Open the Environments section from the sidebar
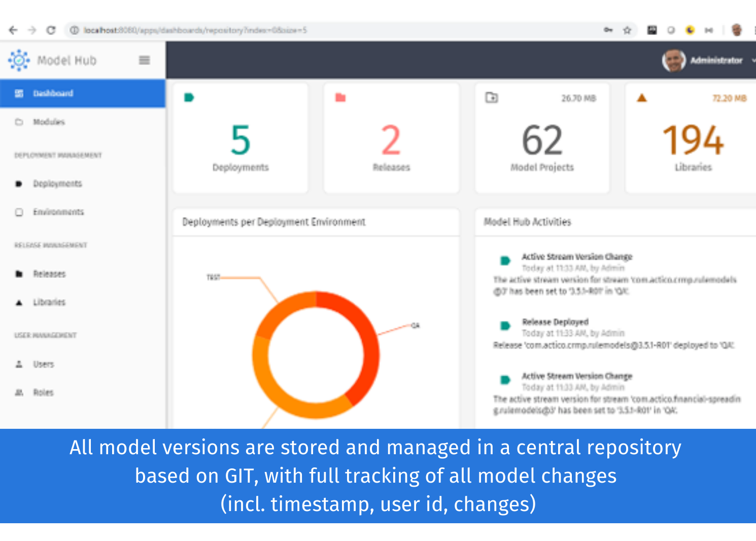Image resolution: width=756 pixels, height=541 pixels. coord(19,212)
